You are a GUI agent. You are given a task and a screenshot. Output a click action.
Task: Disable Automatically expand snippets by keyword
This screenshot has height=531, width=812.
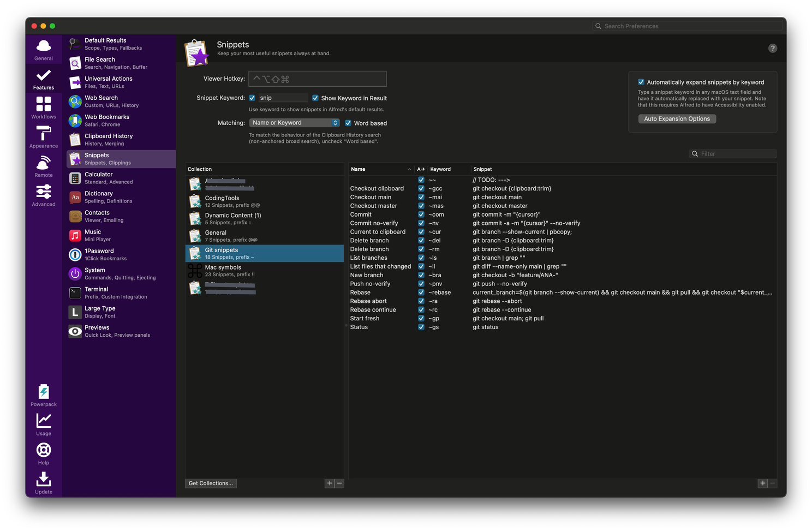click(x=641, y=81)
